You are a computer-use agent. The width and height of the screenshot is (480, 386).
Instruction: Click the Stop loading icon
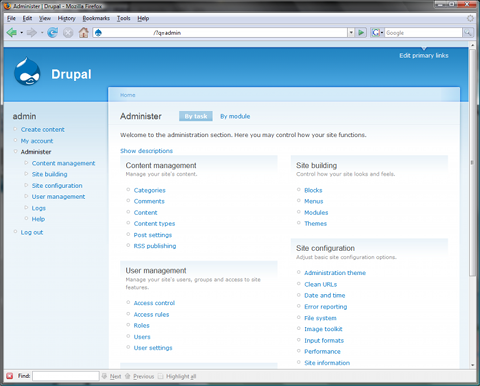pyautogui.click(x=68, y=33)
